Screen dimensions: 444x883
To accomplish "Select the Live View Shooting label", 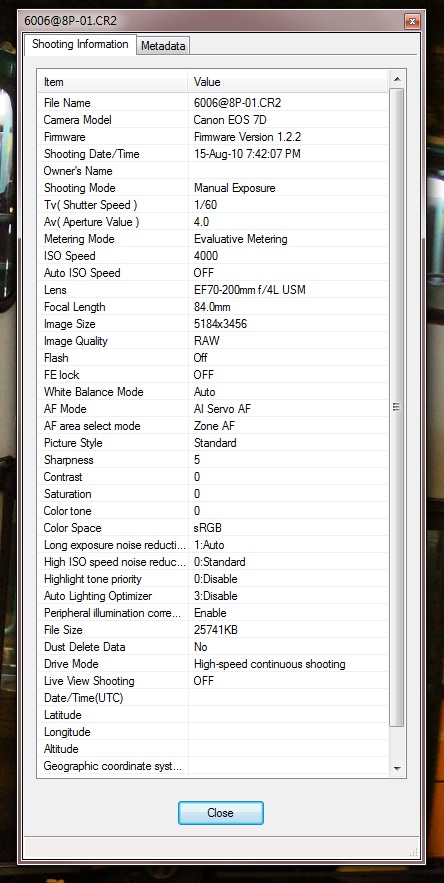I will (89, 681).
